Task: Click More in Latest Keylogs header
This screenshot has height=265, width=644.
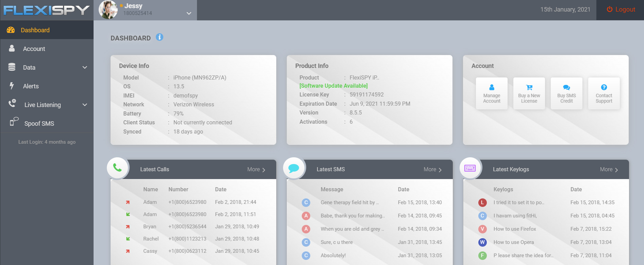Action: coord(609,169)
